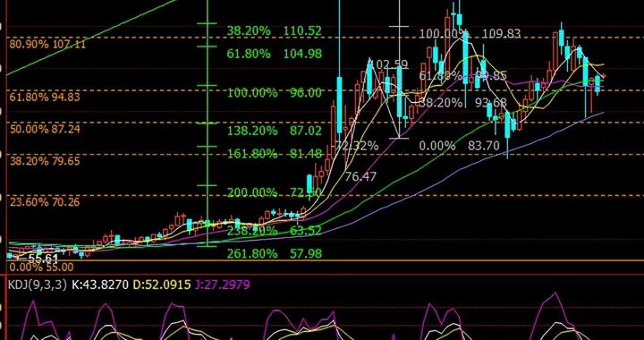
Task: Click the orange "80.90% 107.11" retracement label
Action: coord(47,45)
